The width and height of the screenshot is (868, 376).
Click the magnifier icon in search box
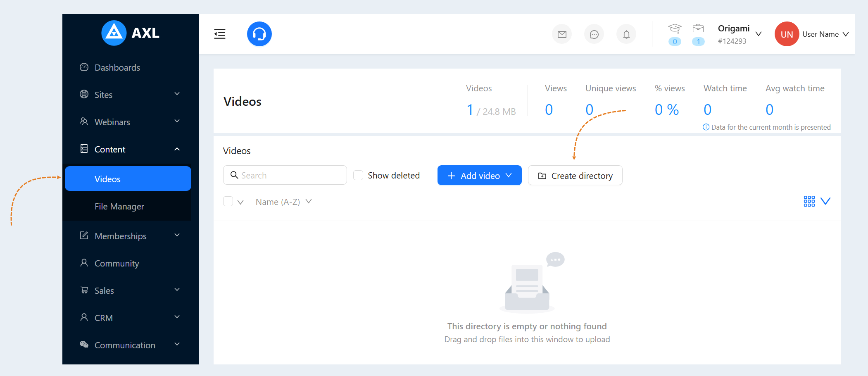coord(234,175)
